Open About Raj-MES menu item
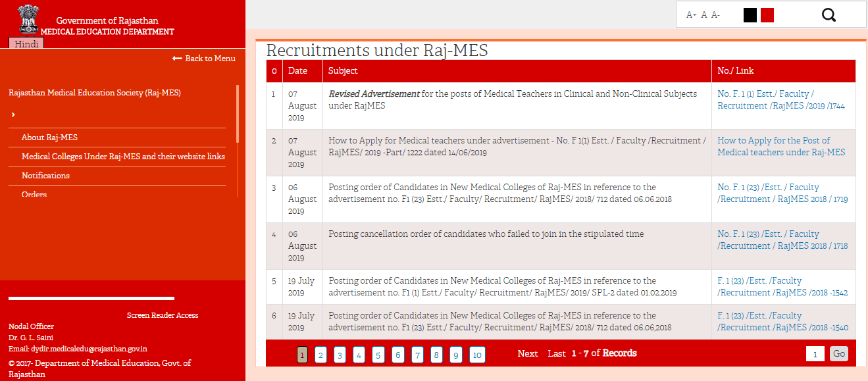 (x=49, y=138)
